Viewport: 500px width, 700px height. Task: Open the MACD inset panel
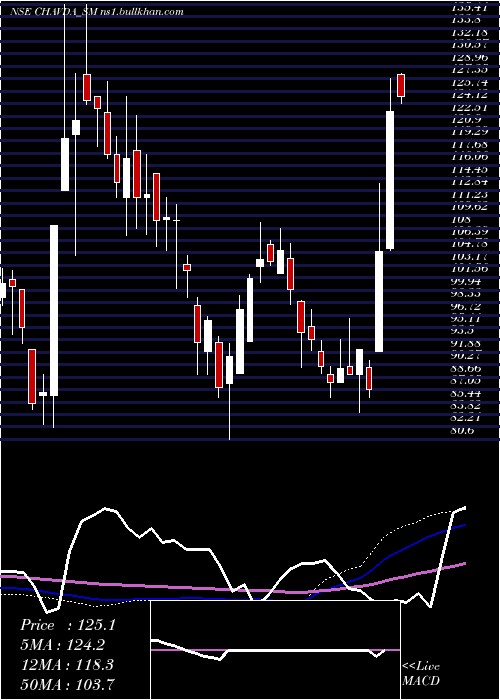pyautogui.click(x=275, y=650)
